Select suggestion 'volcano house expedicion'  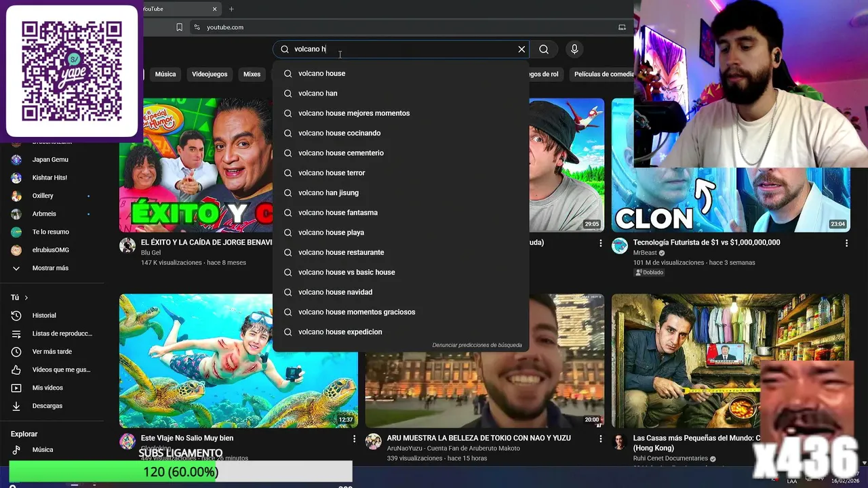401,332
